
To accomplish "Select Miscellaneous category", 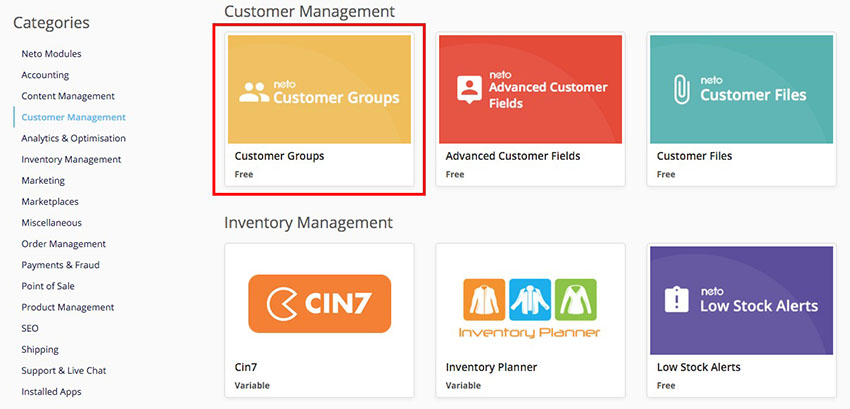I will coord(51,223).
